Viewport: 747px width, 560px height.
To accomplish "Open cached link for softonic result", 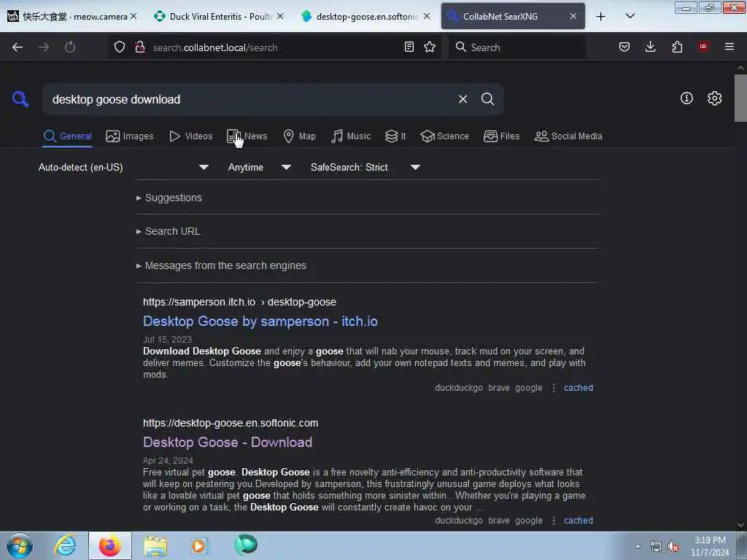I will click(578, 521).
